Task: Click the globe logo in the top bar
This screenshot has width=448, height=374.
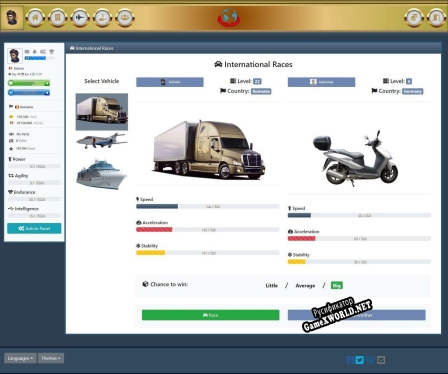Action: 229,17
